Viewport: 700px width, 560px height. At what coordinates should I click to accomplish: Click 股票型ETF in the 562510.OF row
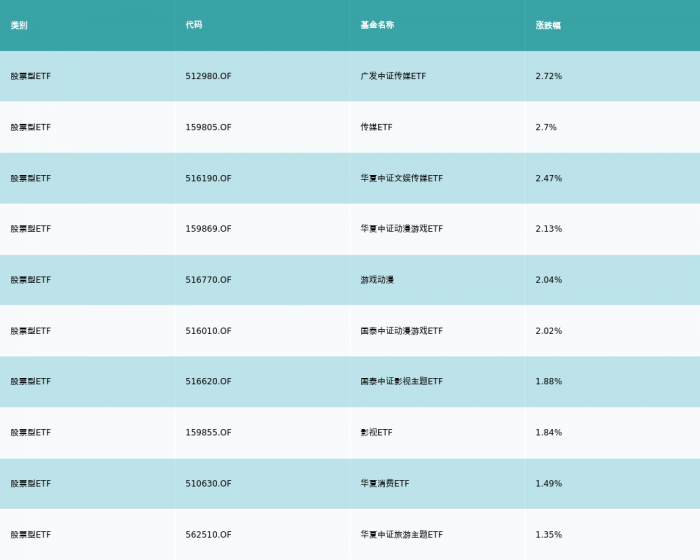click(31, 535)
